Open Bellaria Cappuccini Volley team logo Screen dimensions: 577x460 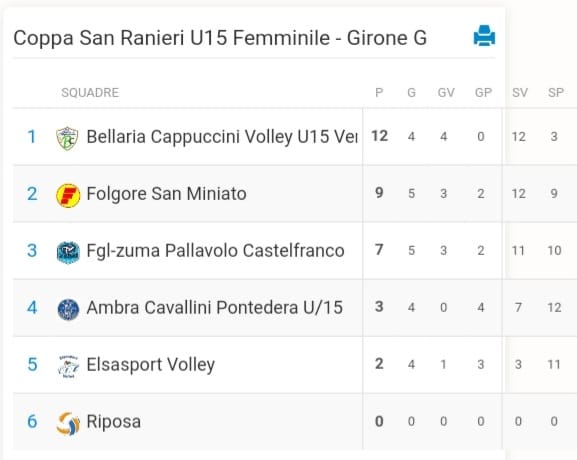tap(67, 138)
